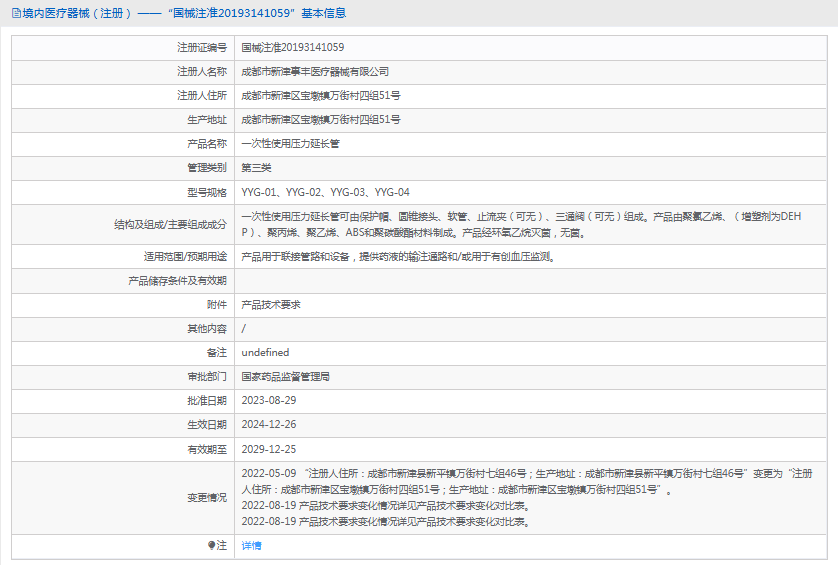The width and height of the screenshot is (838, 565).
Task: Click the 产品技术要求 attachment text
Action: 271,305
